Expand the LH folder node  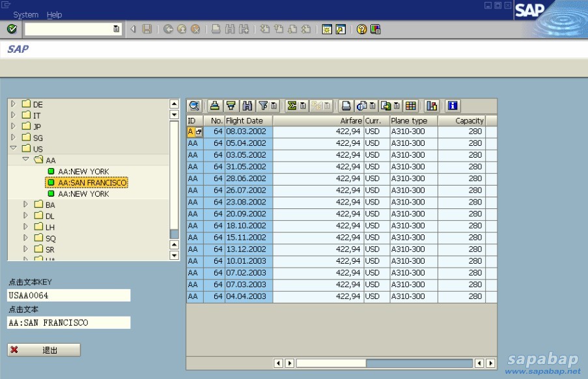25,227
